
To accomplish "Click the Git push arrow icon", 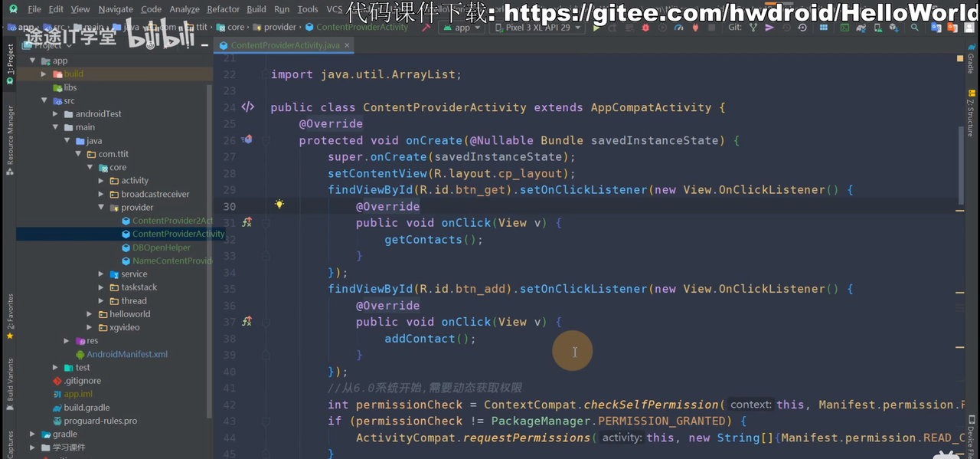I will pyautogui.click(x=769, y=28).
